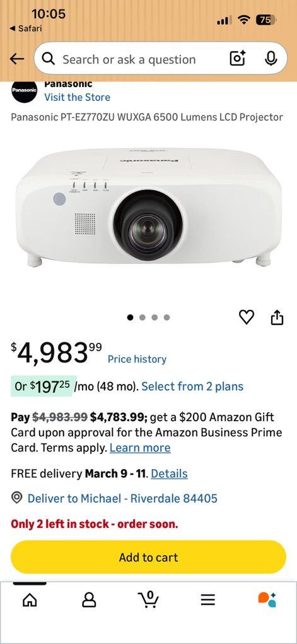Tap the share icon
The image size is (297, 644).
click(x=277, y=317)
